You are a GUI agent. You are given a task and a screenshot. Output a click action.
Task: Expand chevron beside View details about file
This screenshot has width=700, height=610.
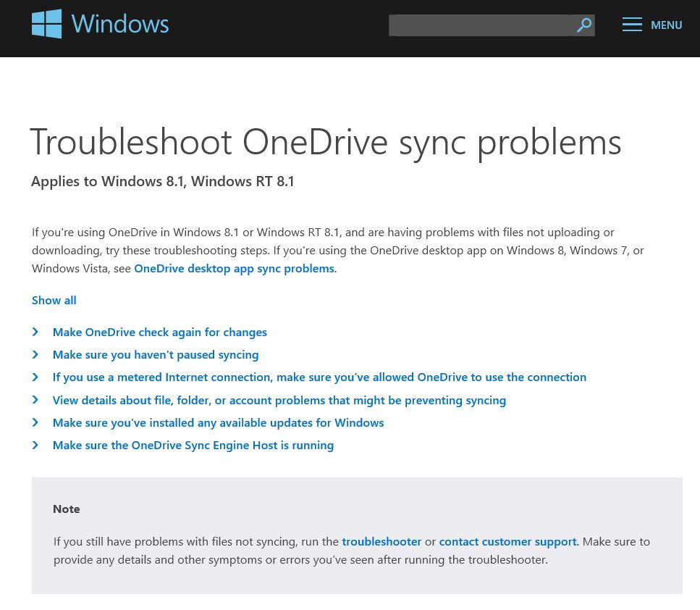pyautogui.click(x=35, y=399)
